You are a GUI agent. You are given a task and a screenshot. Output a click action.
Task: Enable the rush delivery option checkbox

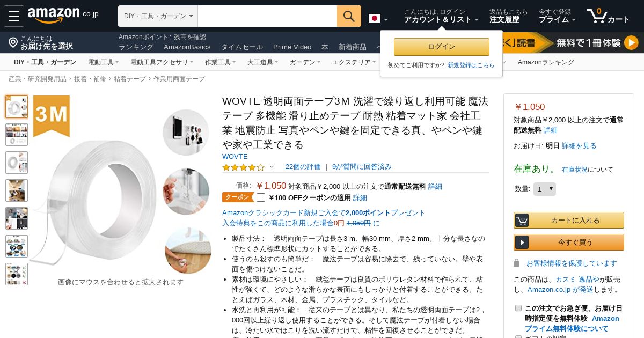click(518, 308)
